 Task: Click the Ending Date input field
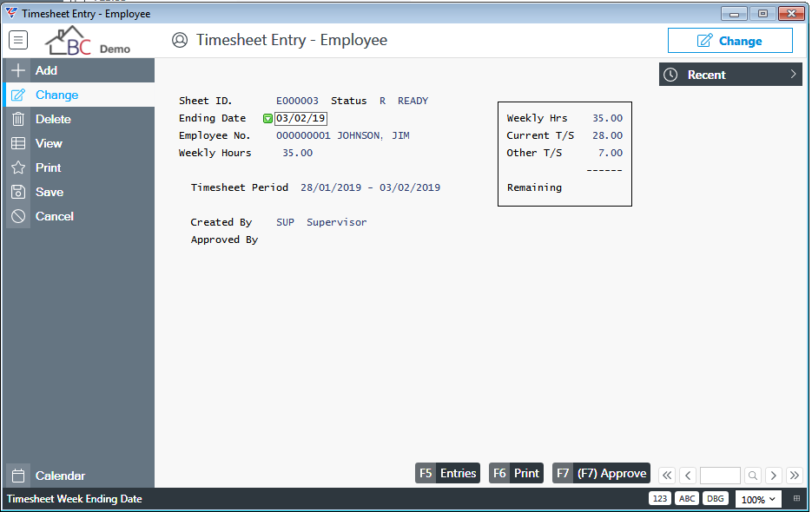300,119
